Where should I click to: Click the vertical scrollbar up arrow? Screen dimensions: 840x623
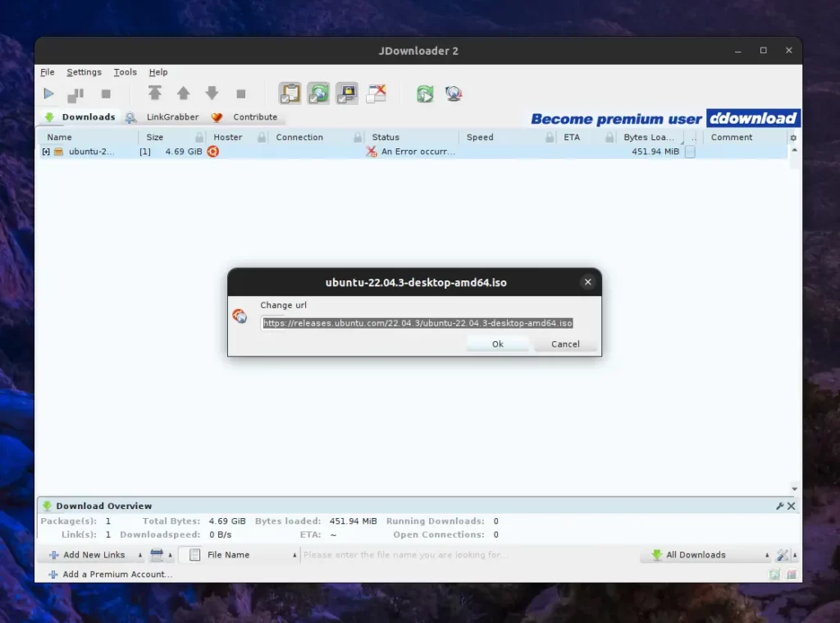click(794, 150)
